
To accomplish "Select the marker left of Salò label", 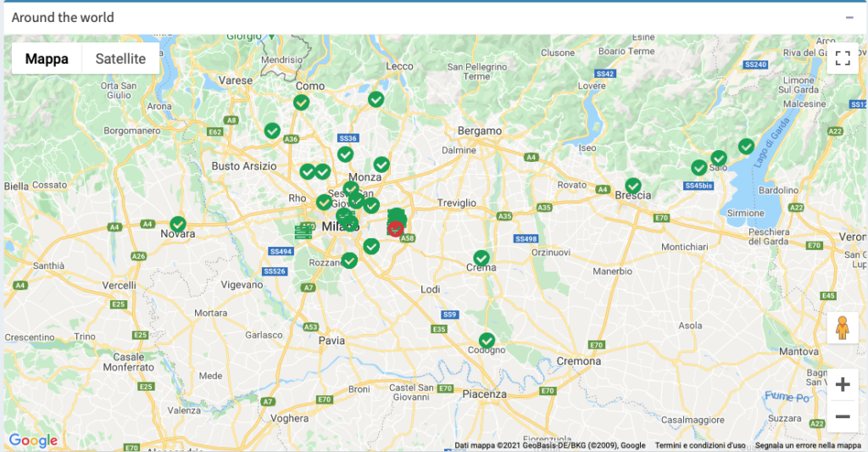I will point(699,167).
